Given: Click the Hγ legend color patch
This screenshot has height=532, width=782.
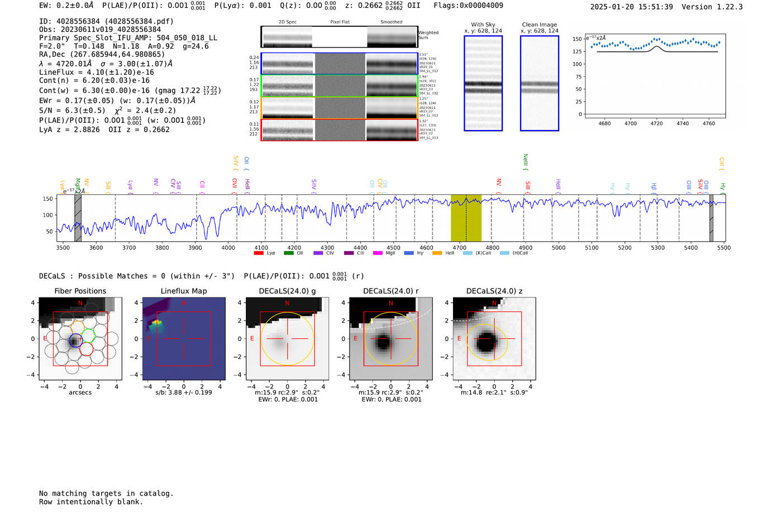Looking at the screenshot, I should click(409, 253).
